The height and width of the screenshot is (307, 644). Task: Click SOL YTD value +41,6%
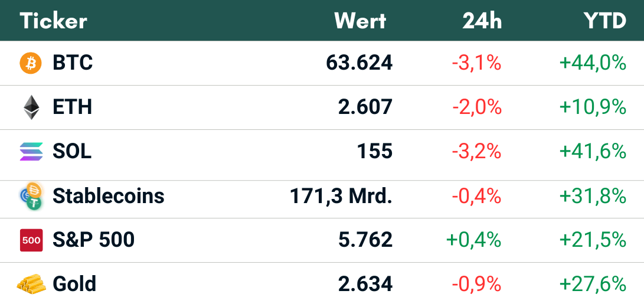593,152
